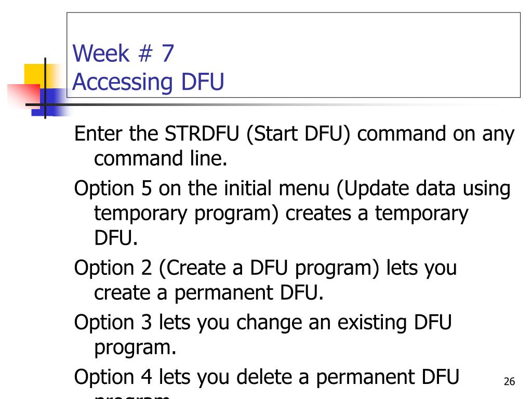Click "Option 4" bullet text
532x399 pixels.
[113, 377]
